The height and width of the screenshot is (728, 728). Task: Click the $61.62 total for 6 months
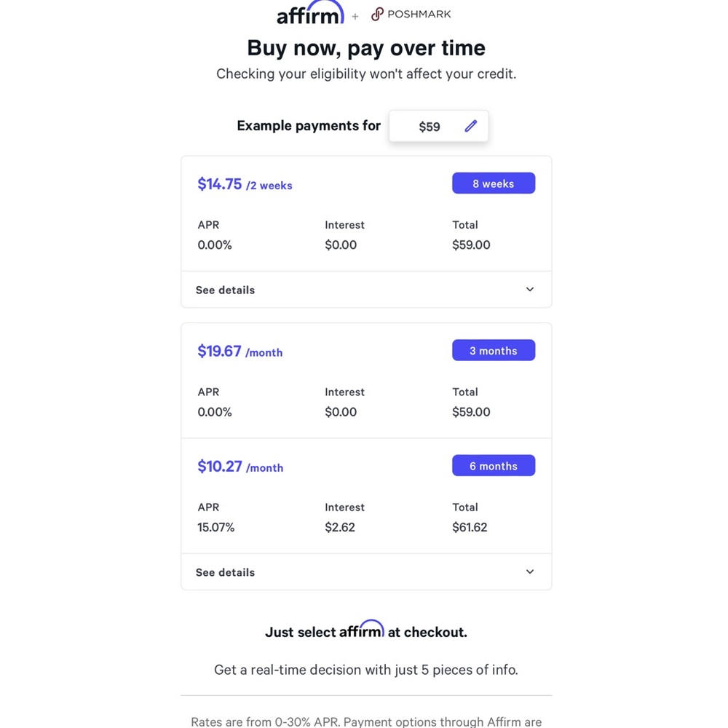pyautogui.click(x=470, y=527)
